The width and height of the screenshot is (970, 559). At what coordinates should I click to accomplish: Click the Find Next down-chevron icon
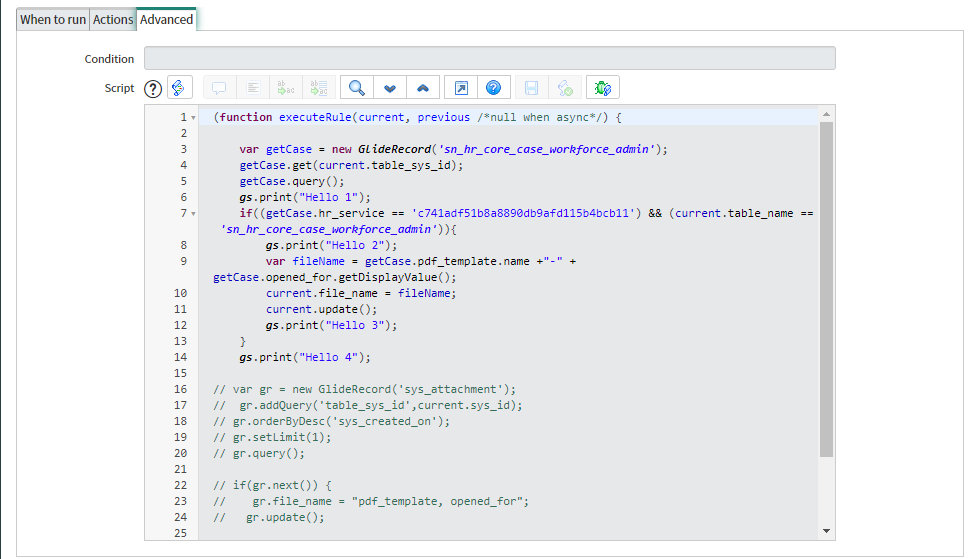coord(390,88)
